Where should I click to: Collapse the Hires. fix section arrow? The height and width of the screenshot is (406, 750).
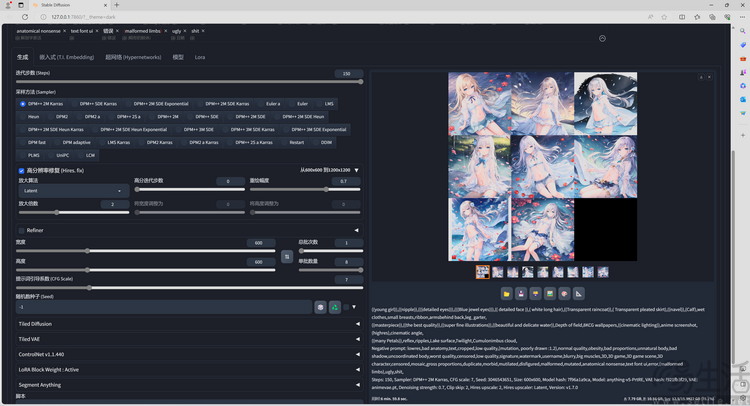[356, 170]
